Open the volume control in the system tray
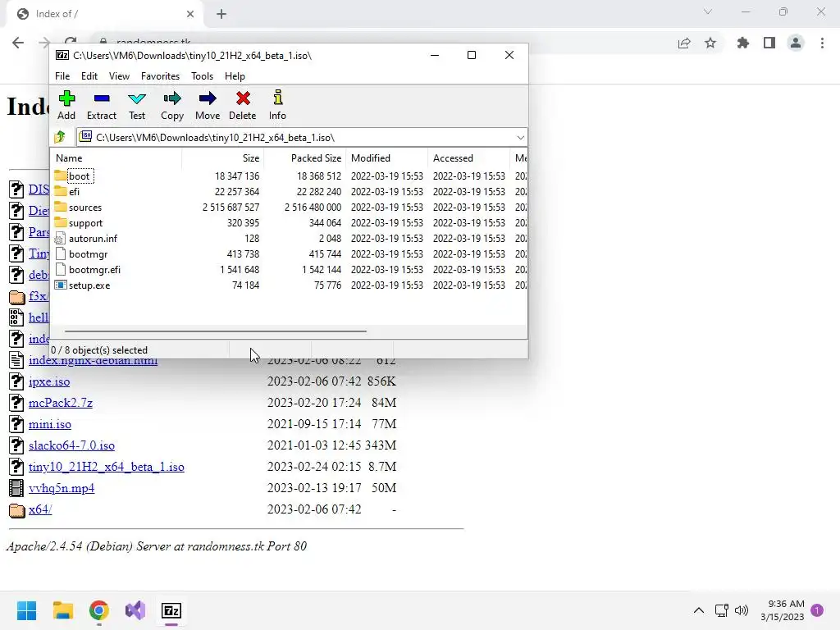Viewport: 840px width, 630px height. tap(742, 610)
